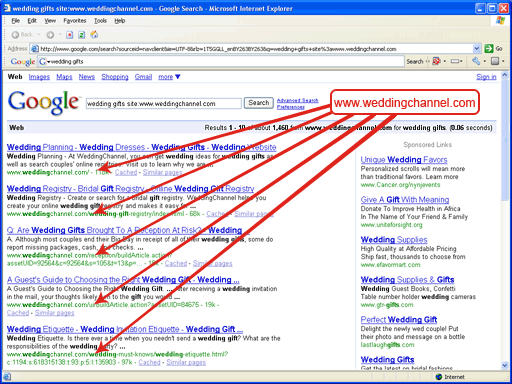Open the Back button history dropdown arrow
Viewport: 512px width, 384px height.
coord(38,34)
